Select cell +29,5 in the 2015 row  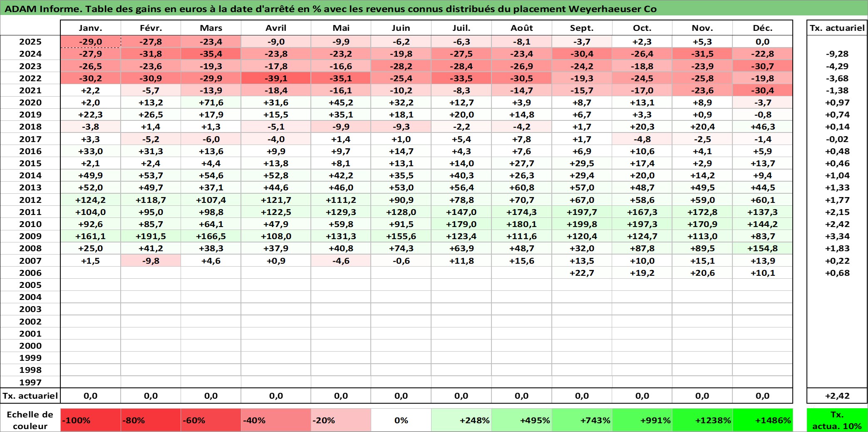(x=582, y=163)
